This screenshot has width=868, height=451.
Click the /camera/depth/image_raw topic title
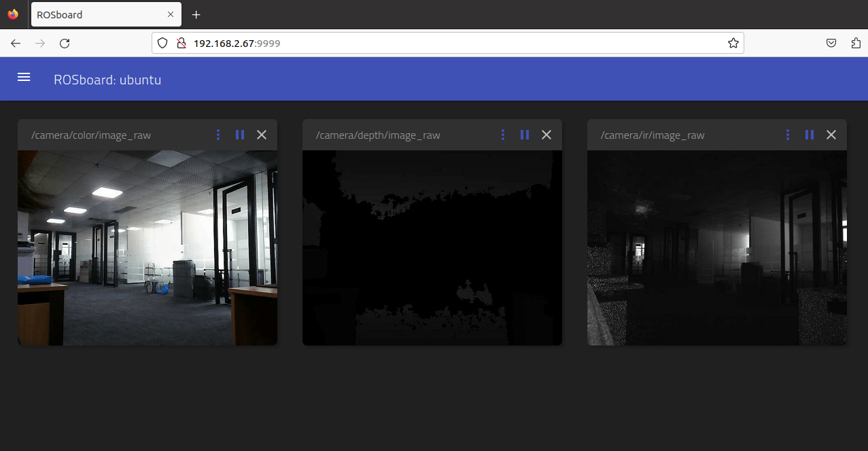pos(378,135)
